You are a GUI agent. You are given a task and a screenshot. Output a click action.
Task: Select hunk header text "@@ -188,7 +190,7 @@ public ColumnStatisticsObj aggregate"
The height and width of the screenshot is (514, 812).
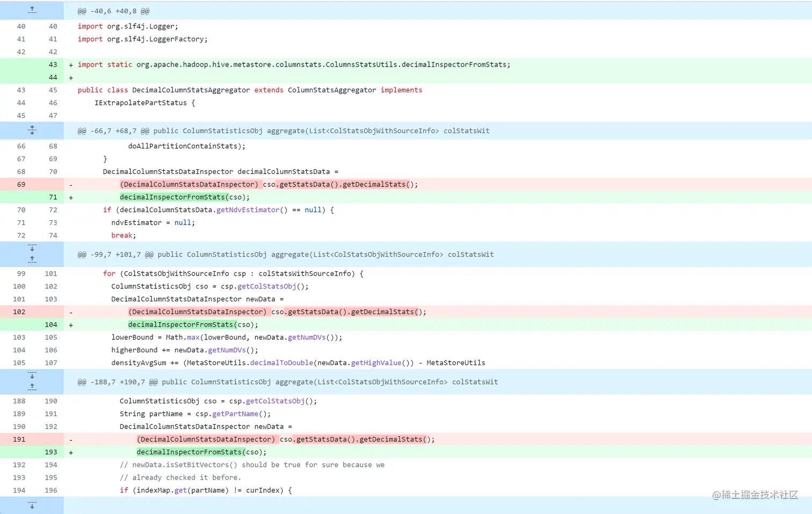click(288, 382)
